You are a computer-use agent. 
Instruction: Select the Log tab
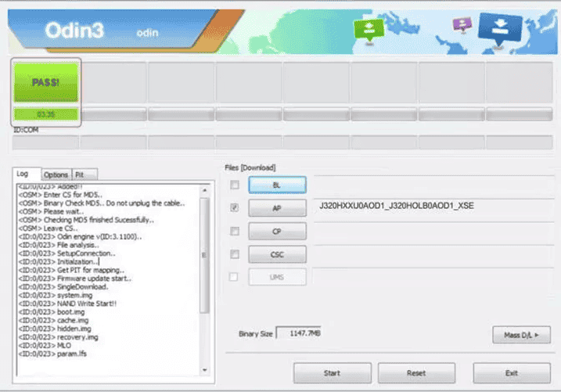click(23, 174)
